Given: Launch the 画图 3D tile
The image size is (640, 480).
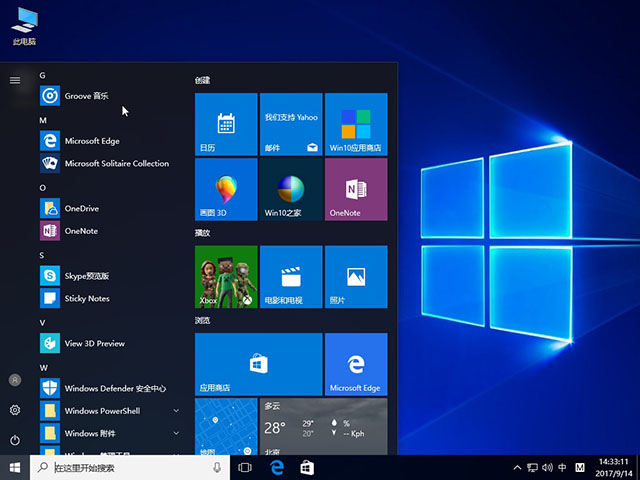Looking at the screenshot, I should tap(226, 189).
